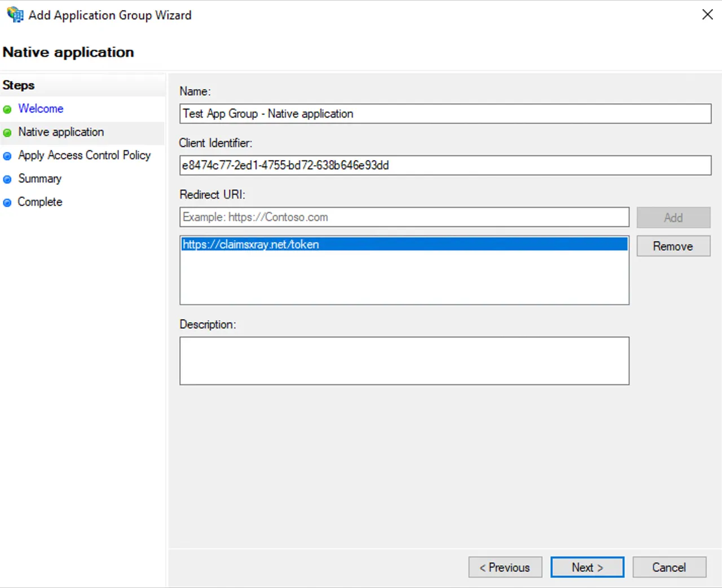Select the Summary step
The width and height of the screenshot is (722, 588).
(x=39, y=179)
